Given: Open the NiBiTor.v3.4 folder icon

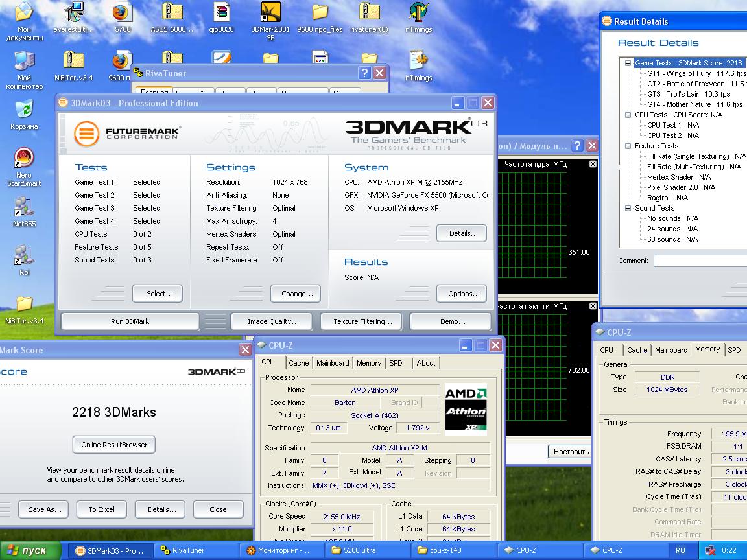Looking at the screenshot, I should (24, 310).
